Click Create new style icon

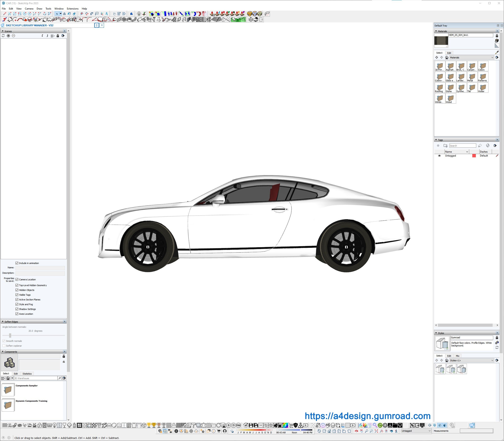(x=497, y=343)
